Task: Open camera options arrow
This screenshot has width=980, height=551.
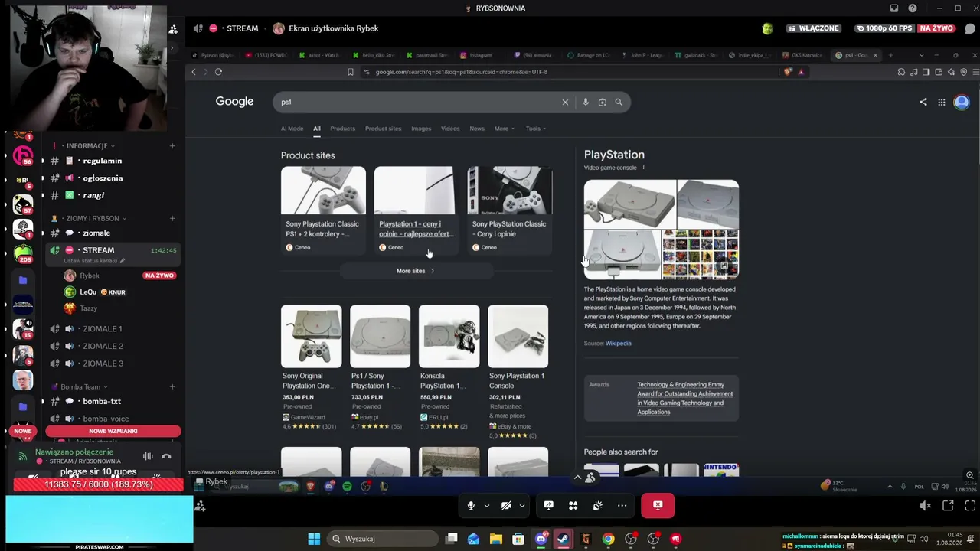Action: 522,505
